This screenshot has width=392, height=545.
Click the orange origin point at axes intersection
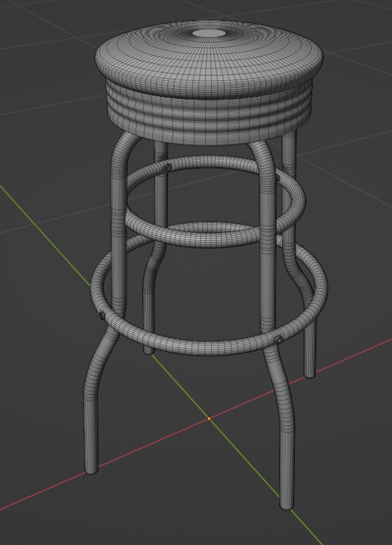tap(209, 419)
